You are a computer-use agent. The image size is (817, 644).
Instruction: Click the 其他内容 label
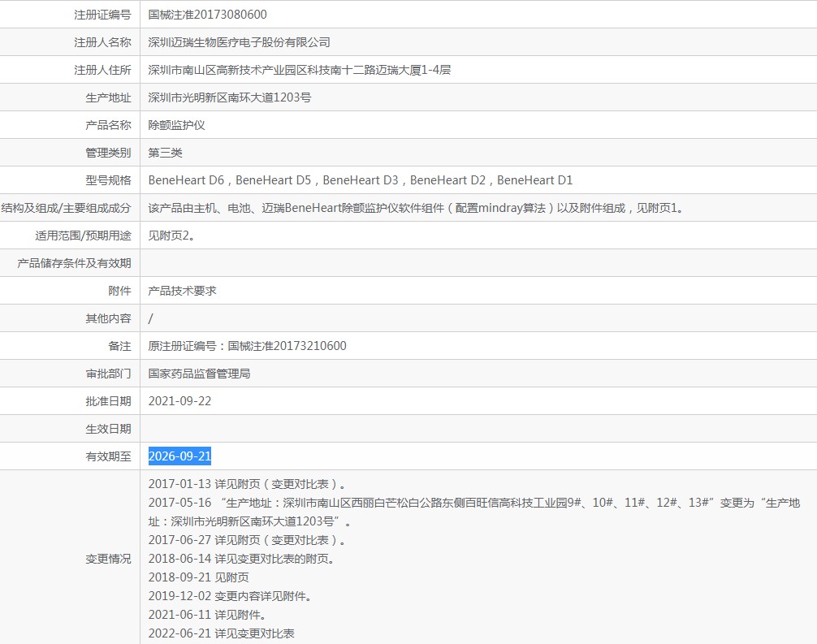tap(108, 318)
